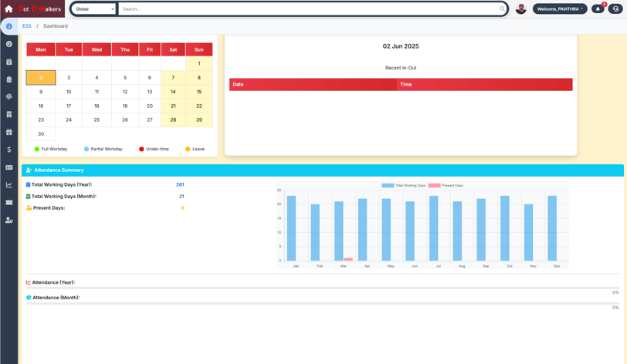Focus the Search input field
Screen dimensions: 627x364
pyautogui.click(x=312, y=8)
